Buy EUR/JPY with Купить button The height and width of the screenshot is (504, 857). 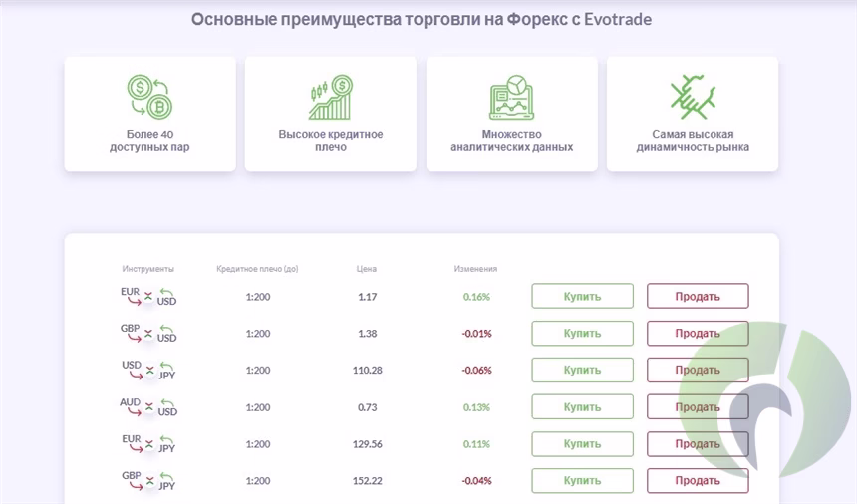point(582,444)
